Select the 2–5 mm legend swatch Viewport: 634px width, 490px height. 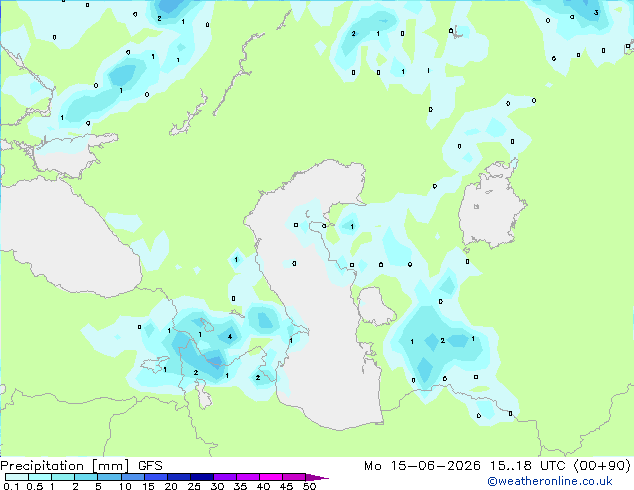click(x=86, y=477)
